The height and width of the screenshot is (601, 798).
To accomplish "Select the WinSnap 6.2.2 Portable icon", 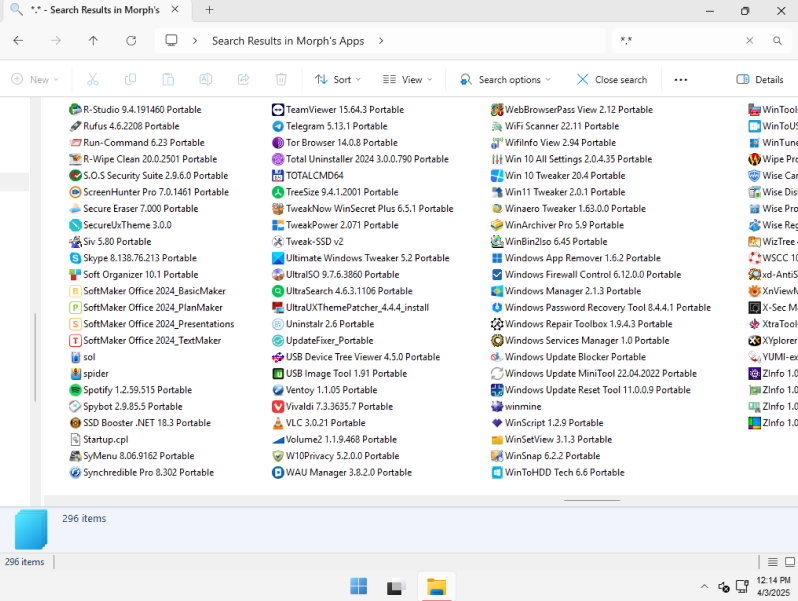I will (497, 455).
